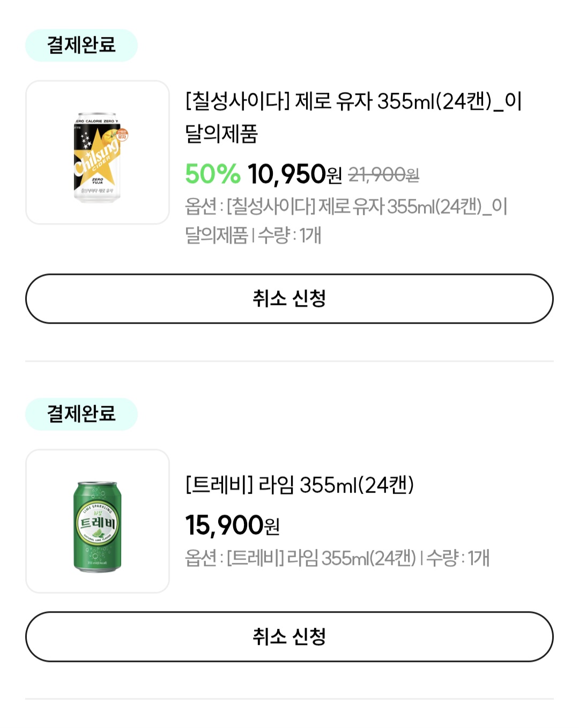Tap the 수량: 1개 quantity text for Chilsung Cider
The image size is (579, 728).
click(x=289, y=235)
